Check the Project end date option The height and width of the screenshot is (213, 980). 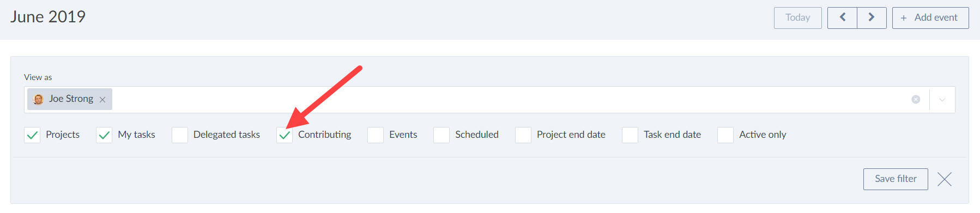coord(523,135)
